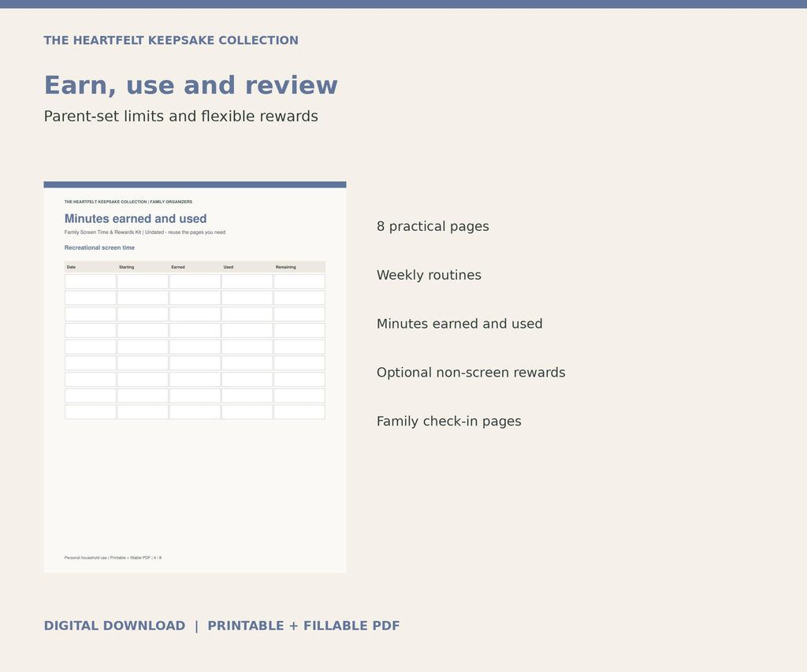Click "8 practical pages" in the feature list
This screenshot has height=672, width=807.
point(433,226)
